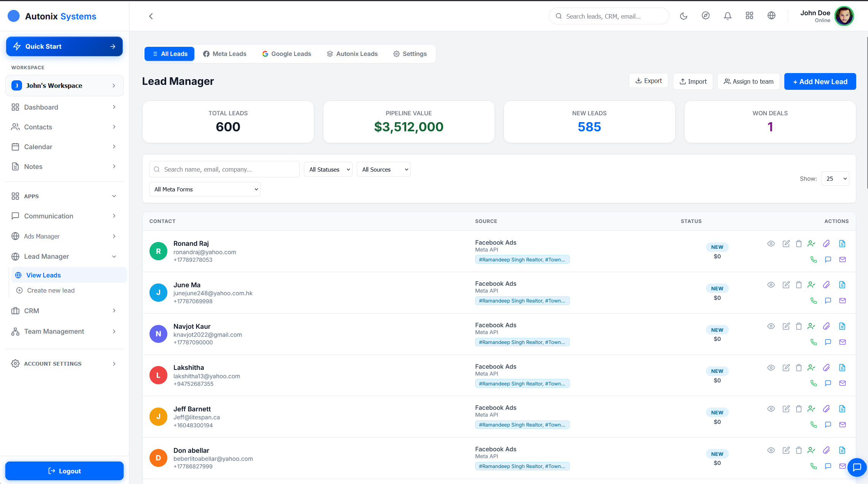Email Ronand Raj via envelope icon
The width and height of the screenshot is (868, 484).
(843, 260)
